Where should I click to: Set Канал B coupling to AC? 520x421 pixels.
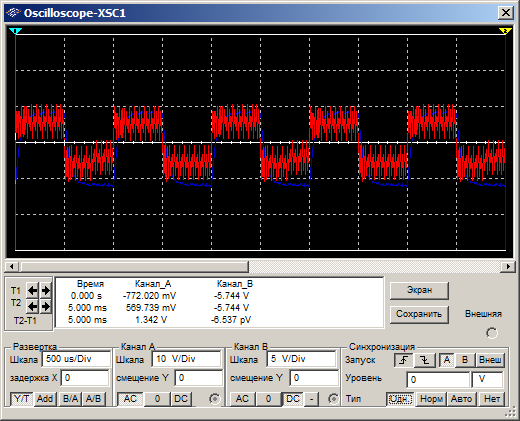(242, 399)
